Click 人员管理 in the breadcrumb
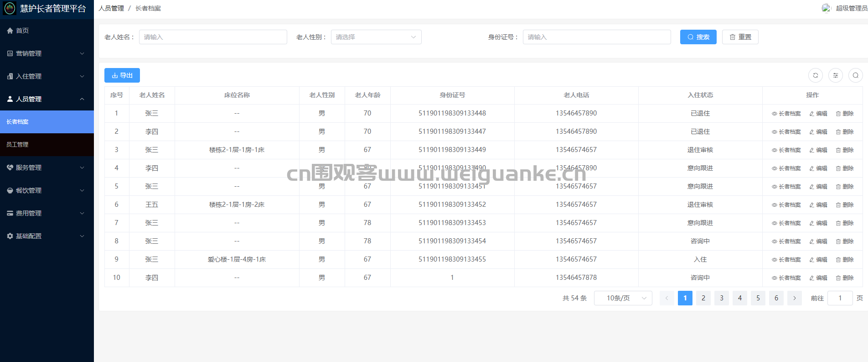This screenshot has height=362, width=868. [x=111, y=8]
